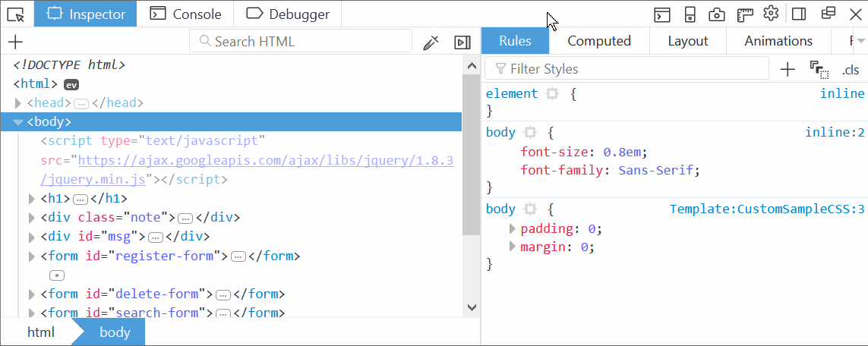Pick the eyedropper color tool
This screenshot has width=868, height=346.
click(431, 42)
